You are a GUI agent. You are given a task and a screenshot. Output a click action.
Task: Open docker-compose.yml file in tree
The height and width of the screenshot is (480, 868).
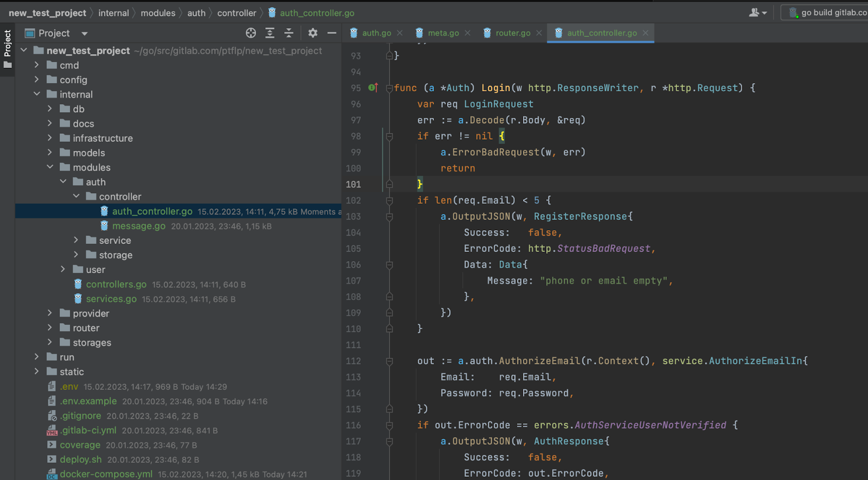click(106, 474)
